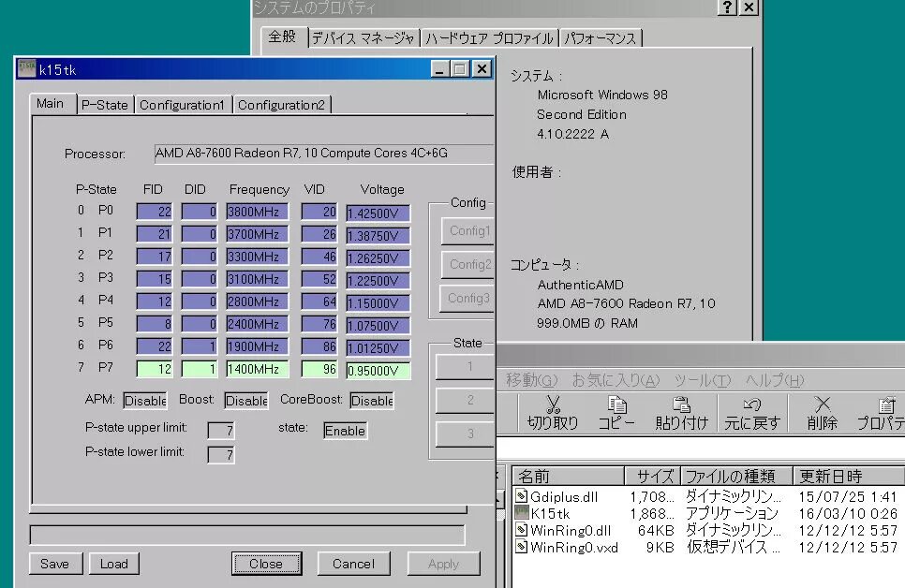Open the ヘルプ(H) menu
This screenshot has width=905, height=588.
[775, 380]
